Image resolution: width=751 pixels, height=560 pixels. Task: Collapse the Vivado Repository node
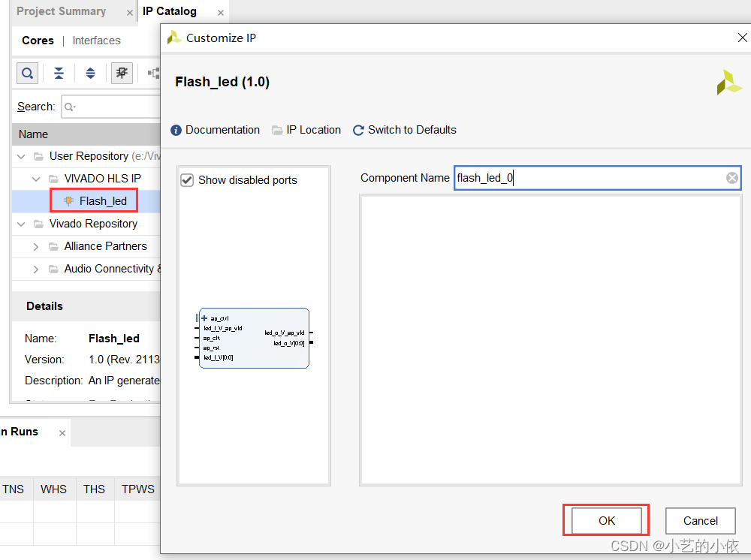[21, 224]
